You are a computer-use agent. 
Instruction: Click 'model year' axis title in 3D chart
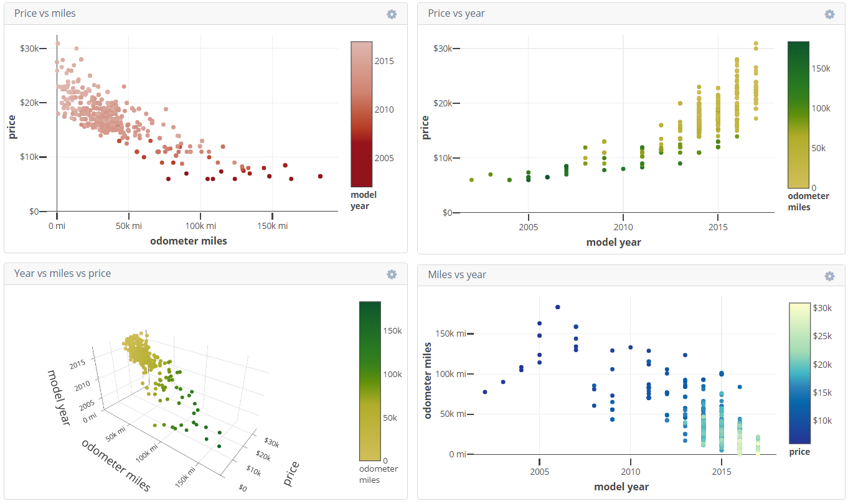point(59,397)
